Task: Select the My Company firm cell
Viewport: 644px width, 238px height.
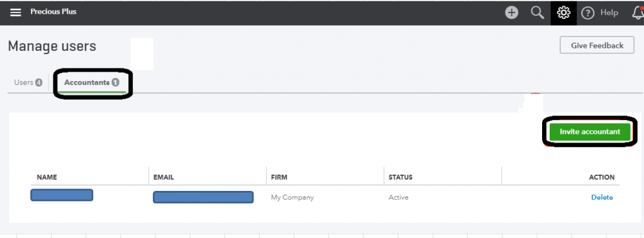Action: (292, 197)
